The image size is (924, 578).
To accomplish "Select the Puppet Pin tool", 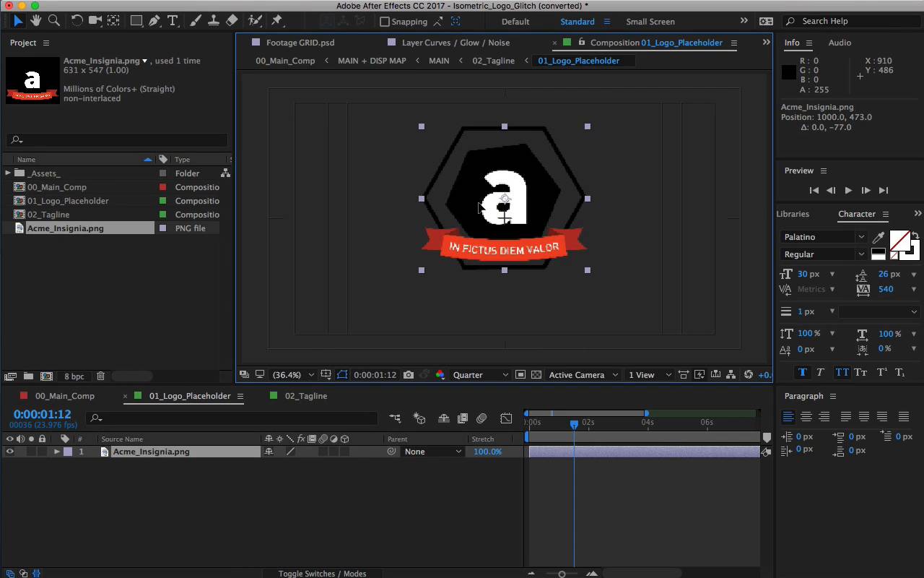I will point(277,21).
